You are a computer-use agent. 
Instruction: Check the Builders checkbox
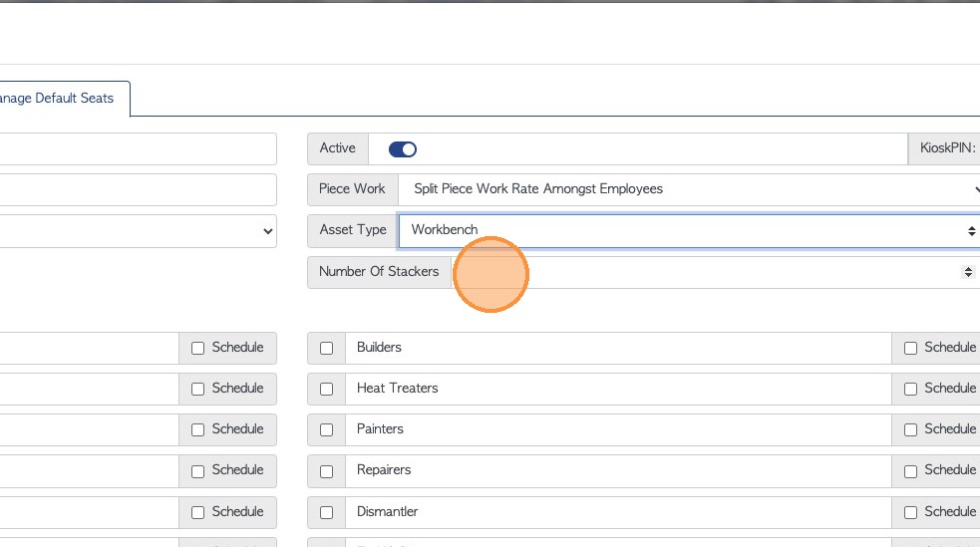tap(326, 348)
